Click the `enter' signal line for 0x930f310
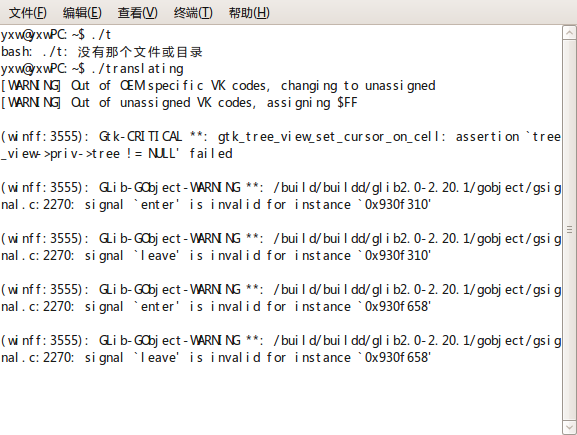The width and height of the screenshot is (577, 435). pos(281,196)
